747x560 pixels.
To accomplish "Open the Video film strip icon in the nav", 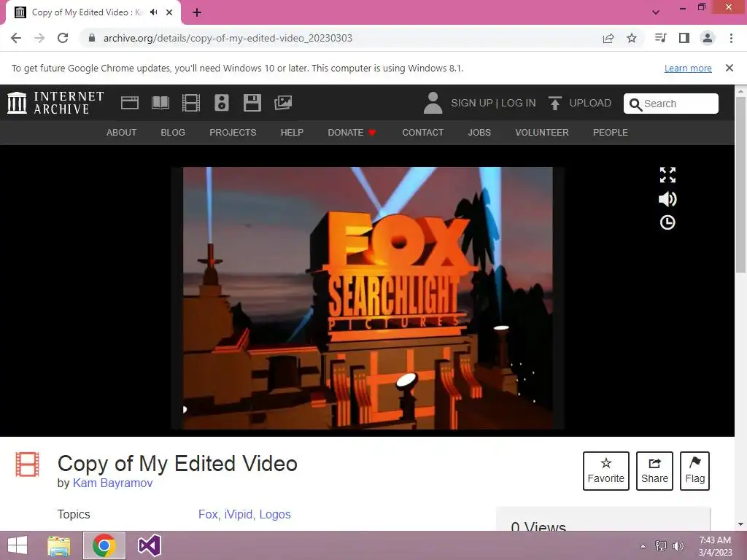I will tap(191, 103).
